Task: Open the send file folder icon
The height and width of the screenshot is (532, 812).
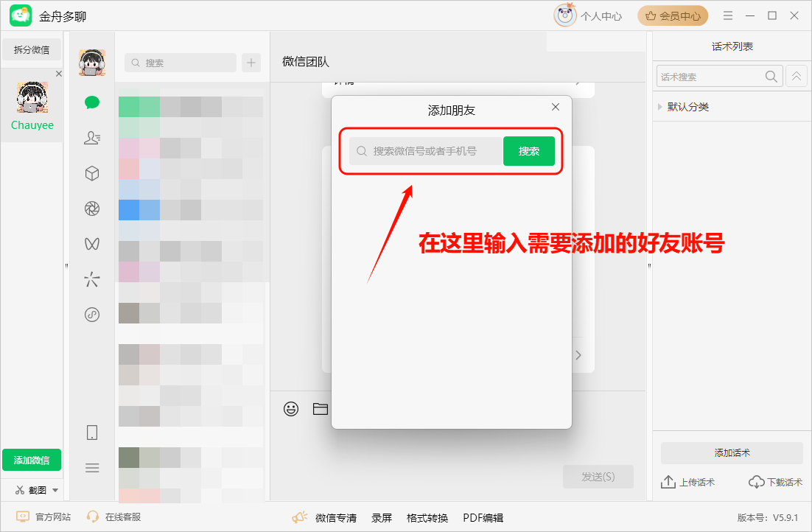Action: 321,409
